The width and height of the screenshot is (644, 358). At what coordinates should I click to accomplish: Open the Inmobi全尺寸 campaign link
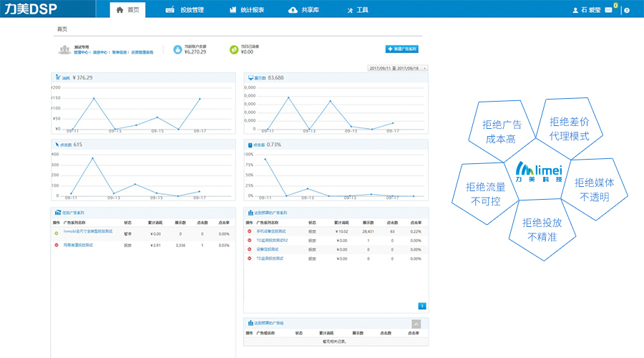[x=88, y=231]
